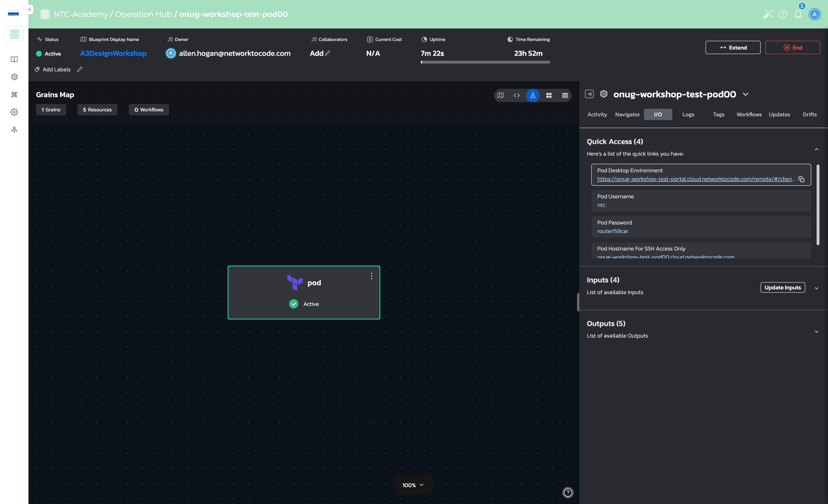Open the settings gear in left sidebar
This screenshot has width=828, height=504.
click(14, 112)
